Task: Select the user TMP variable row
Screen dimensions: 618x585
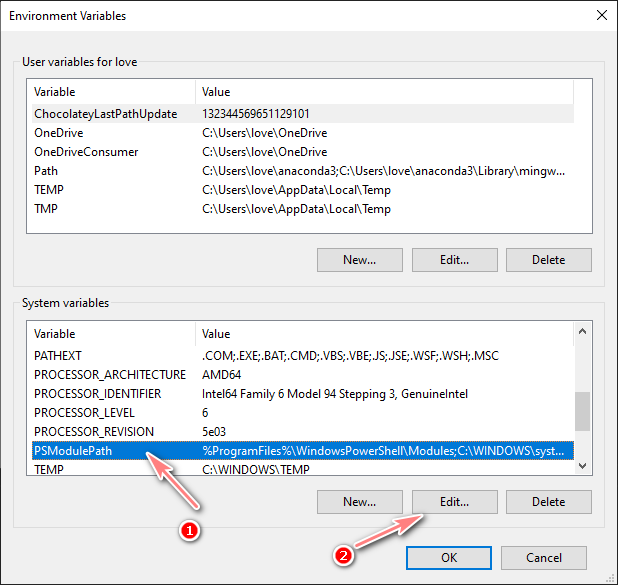Action: (47, 209)
